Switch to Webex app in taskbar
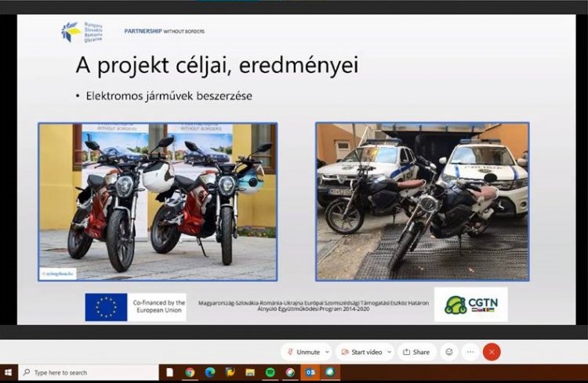The height and width of the screenshot is (383, 588). (x=330, y=373)
